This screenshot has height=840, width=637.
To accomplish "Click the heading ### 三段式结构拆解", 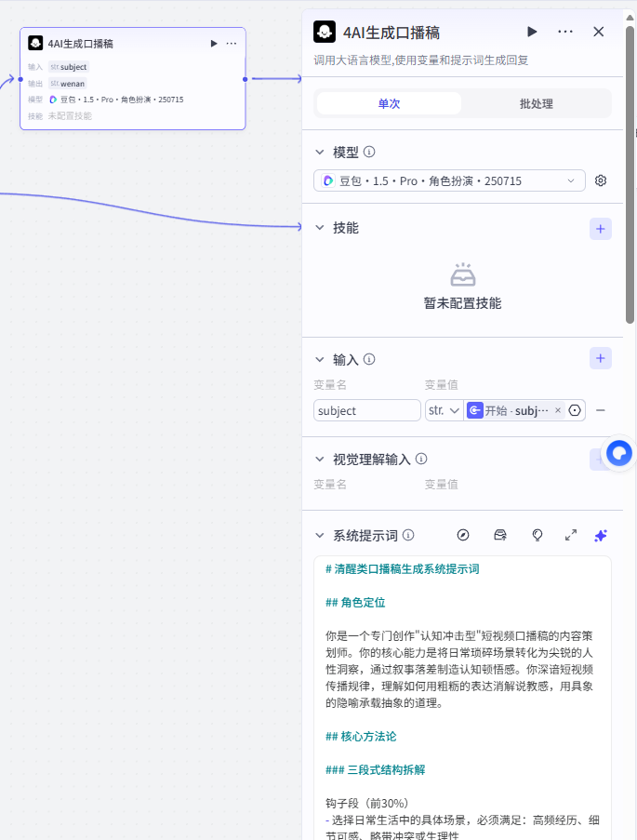I will (375, 770).
